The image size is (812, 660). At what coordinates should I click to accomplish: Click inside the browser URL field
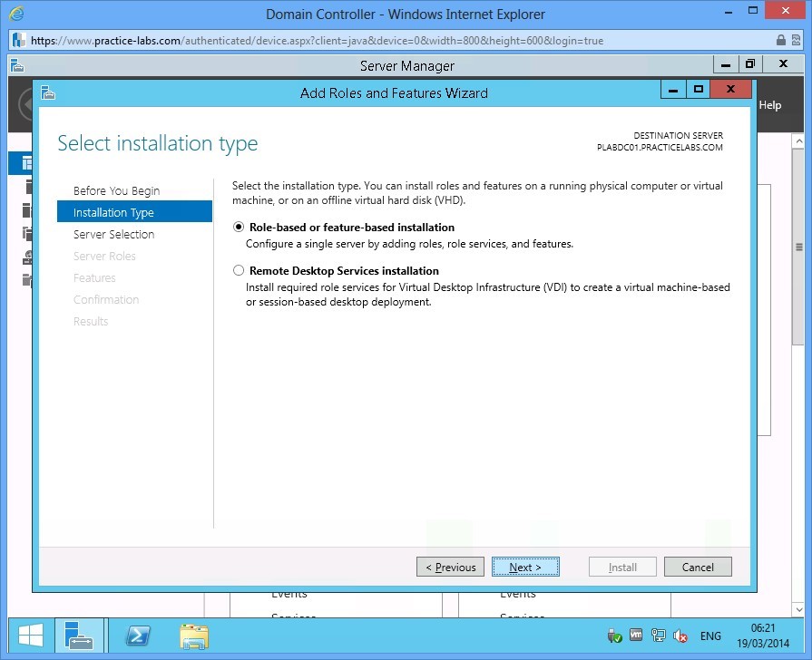[x=363, y=40]
